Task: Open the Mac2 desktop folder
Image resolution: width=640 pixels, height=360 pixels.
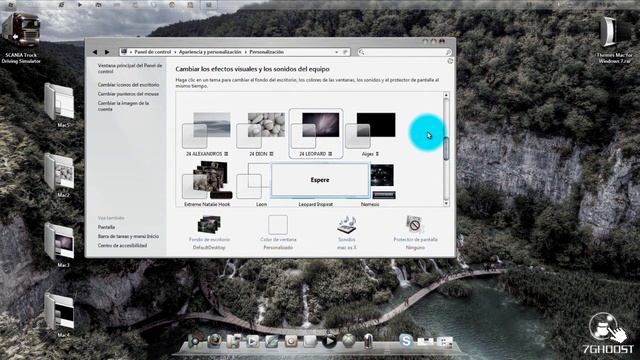Action: click(60, 176)
